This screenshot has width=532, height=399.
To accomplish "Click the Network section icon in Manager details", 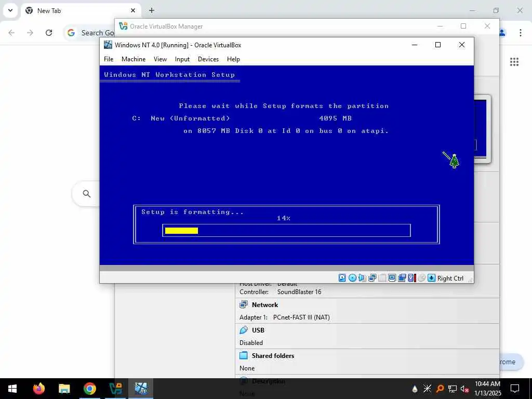I will pyautogui.click(x=244, y=304).
